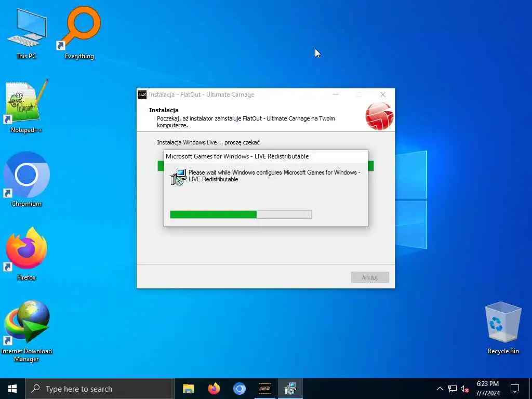Minimize the FlatOut installer window
The width and height of the screenshot is (532, 399).
(x=336, y=95)
